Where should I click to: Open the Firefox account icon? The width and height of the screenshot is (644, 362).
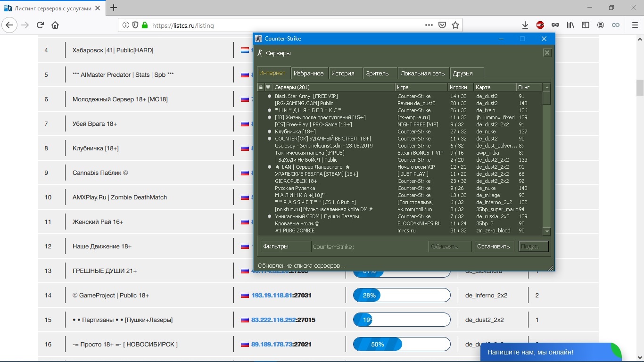click(x=601, y=25)
